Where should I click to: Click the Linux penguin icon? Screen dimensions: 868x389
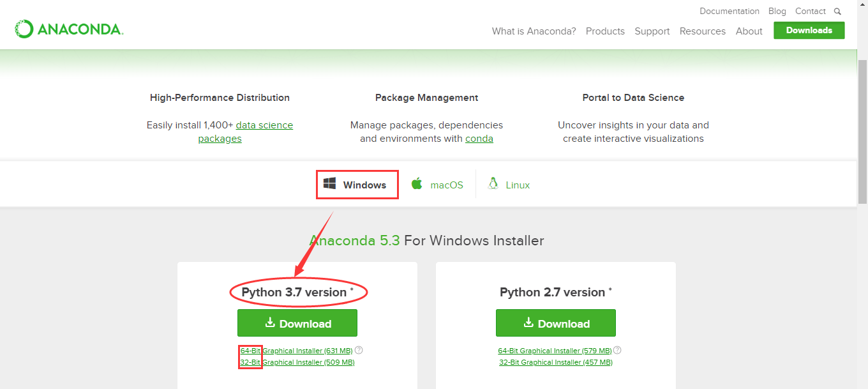pos(493,184)
